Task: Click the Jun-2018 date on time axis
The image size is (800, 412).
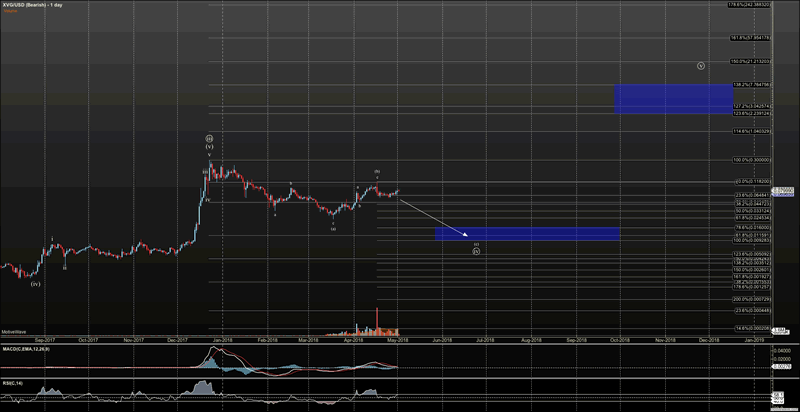Action: point(442,339)
